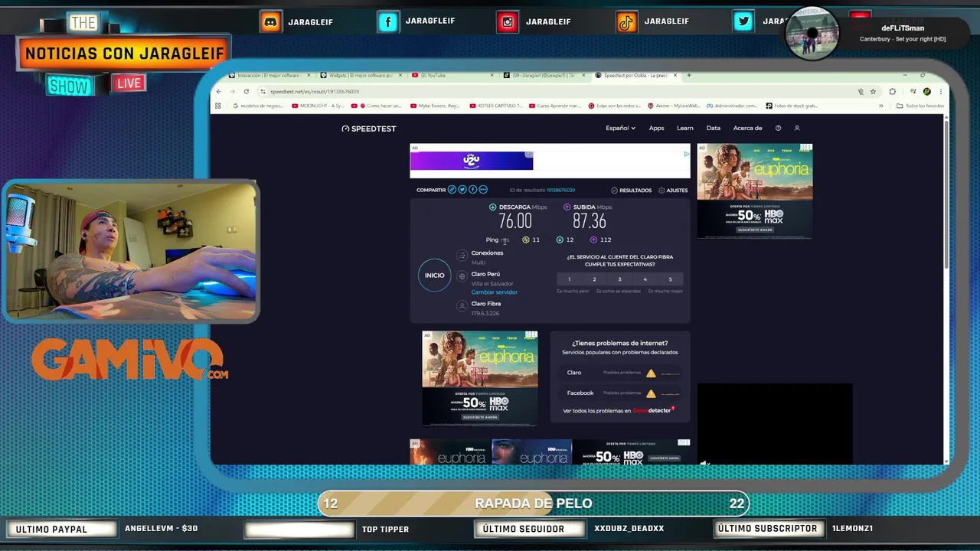Open the Acerca de menu item
Screen dimensions: 980x551
coord(748,129)
